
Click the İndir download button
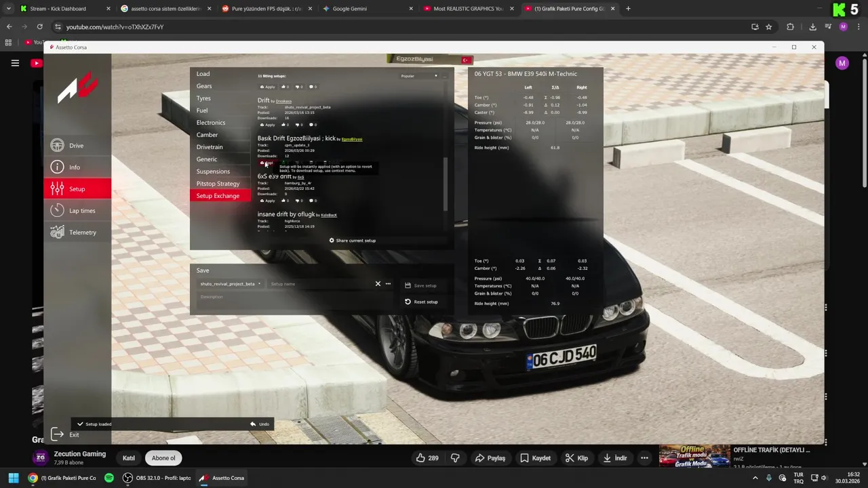tap(614, 458)
